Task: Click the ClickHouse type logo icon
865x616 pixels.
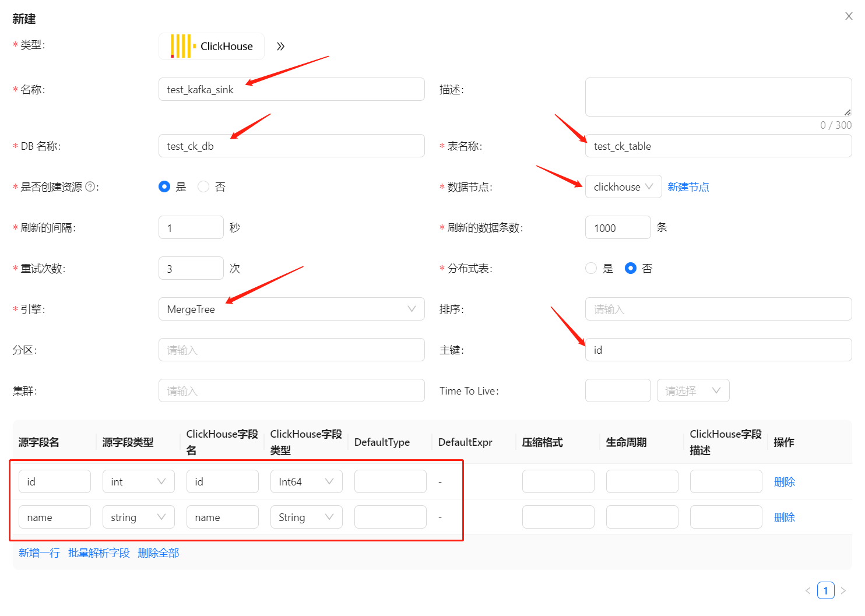Action: (182, 46)
